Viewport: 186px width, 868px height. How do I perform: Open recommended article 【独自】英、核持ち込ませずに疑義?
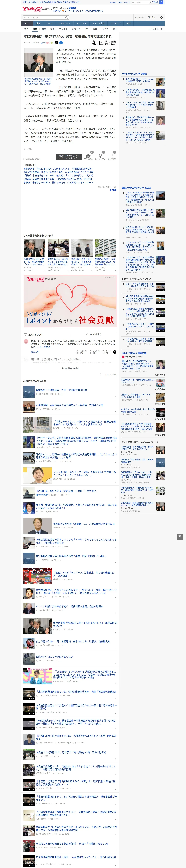click(x=67, y=491)
